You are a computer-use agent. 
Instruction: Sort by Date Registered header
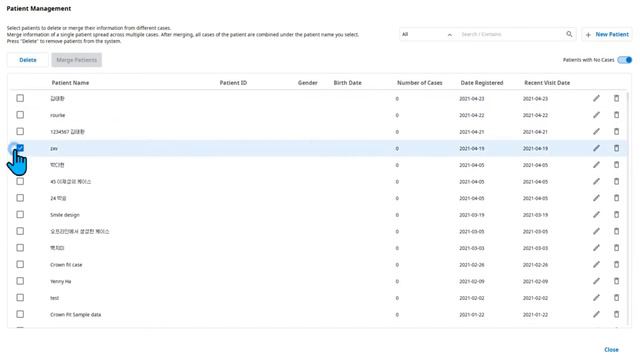click(x=482, y=83)
